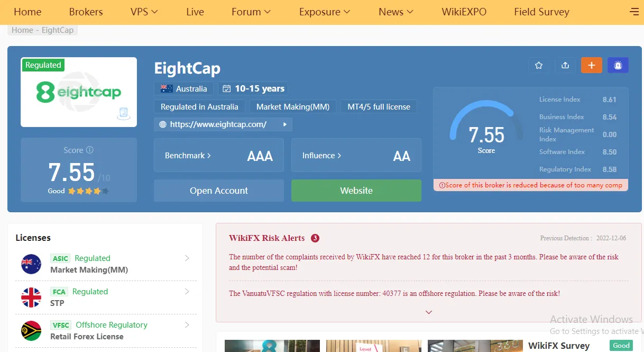The width and height of the screenshot is (644, 352).
Task: Click the orange plus icon
Action: pyautogui.click(x=592, y=65)
